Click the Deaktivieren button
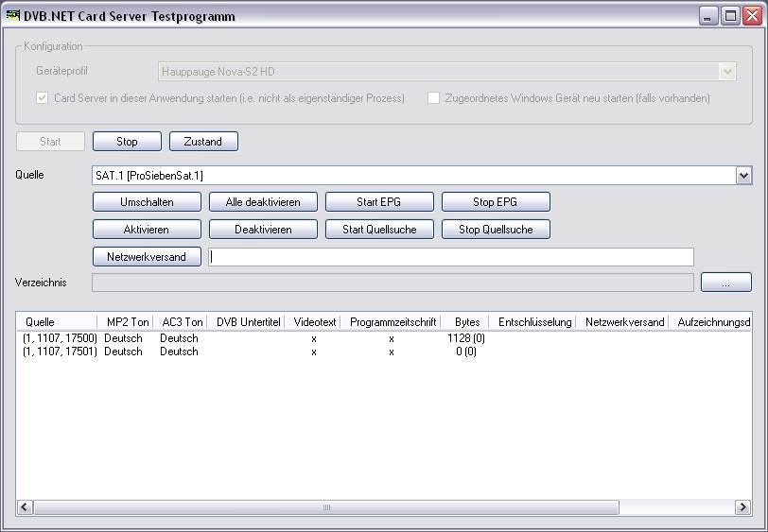This screenshot has width=768, height=532. (x=263, y=230)
